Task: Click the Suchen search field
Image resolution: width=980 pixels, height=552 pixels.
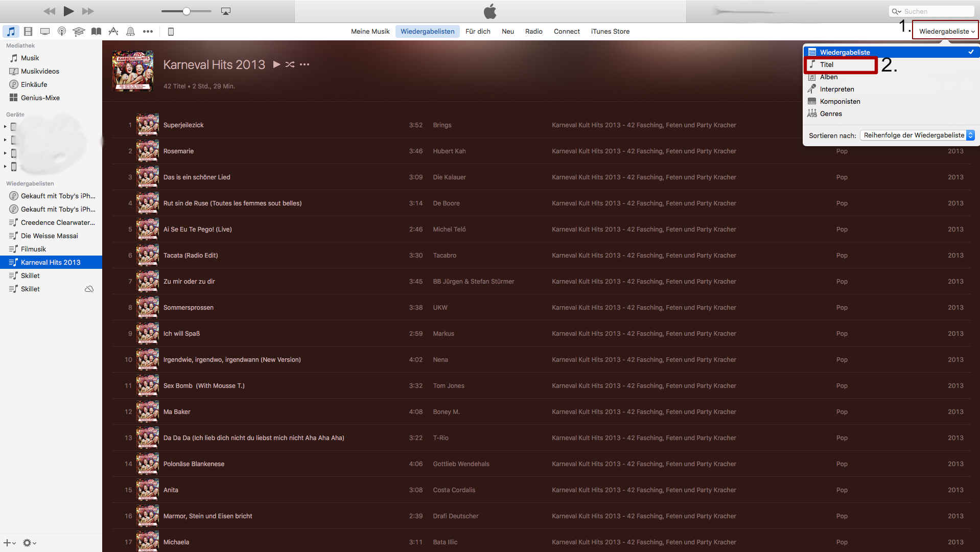Action: [931, 11]
